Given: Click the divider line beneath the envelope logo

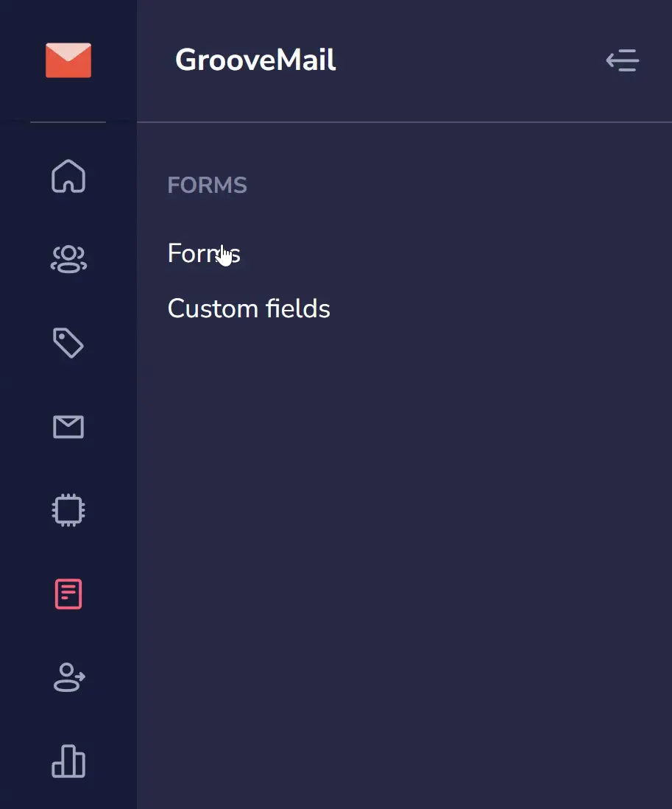Looking at the screenshot, I should (68, 122).
